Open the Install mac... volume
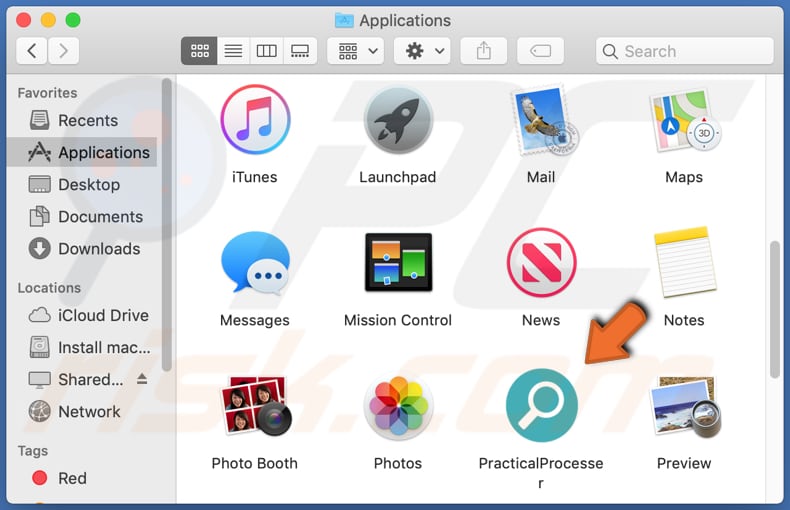 [x=82, y=348]
